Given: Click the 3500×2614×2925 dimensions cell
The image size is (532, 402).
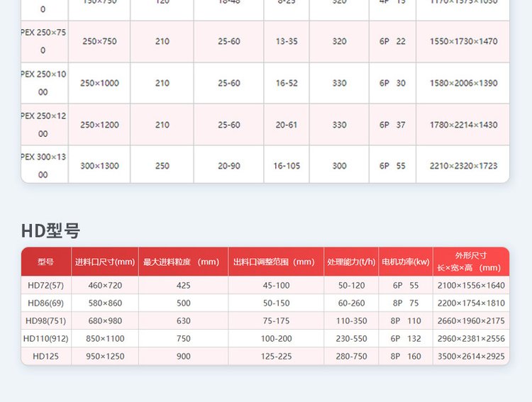Looking at the screenshot, I should click(470, 356).
